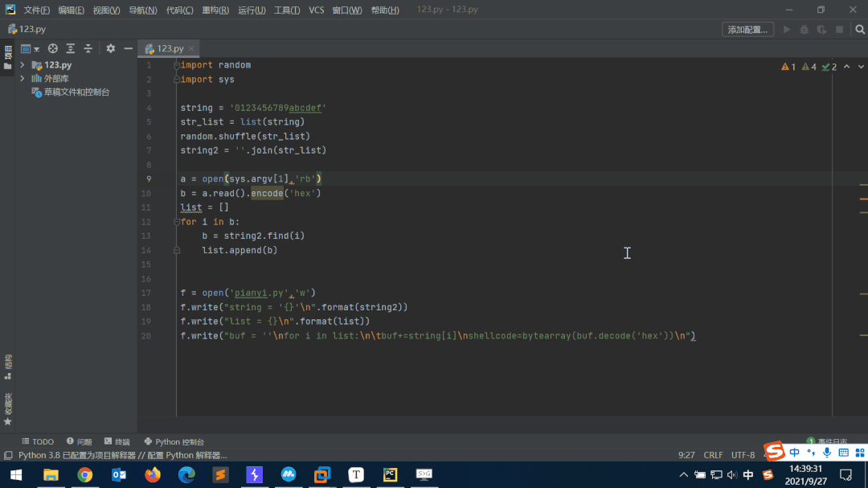Click the collapse all icon in Project panel
The width and height of the screenshot is (868, 488).
pyautogui.click(x=88, y=48)
